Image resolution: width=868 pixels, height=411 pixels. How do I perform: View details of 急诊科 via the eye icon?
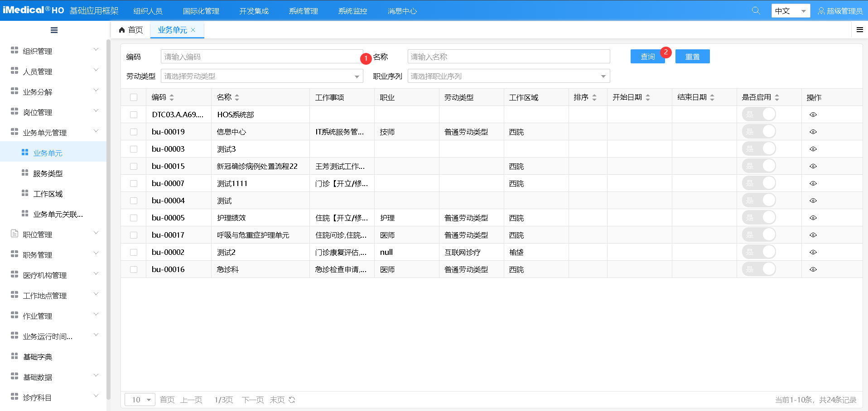pyautogui.click(x=813, y=269)
